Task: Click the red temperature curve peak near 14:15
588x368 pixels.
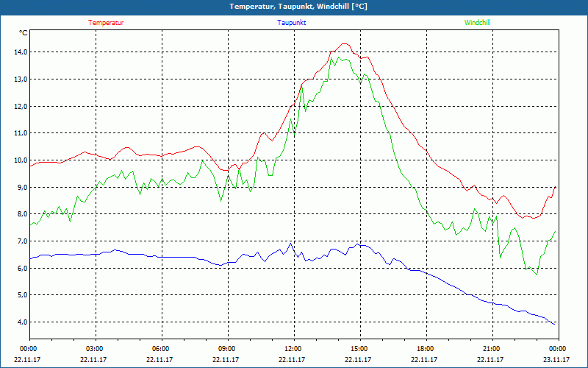Action: (x=345, y=44)
